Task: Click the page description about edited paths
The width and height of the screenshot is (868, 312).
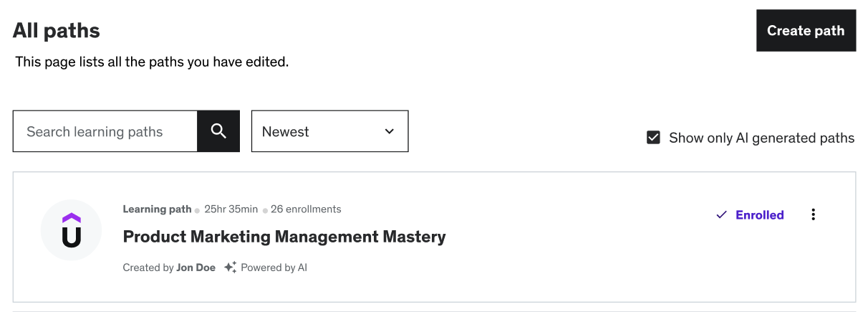Action: coord(152,62)
